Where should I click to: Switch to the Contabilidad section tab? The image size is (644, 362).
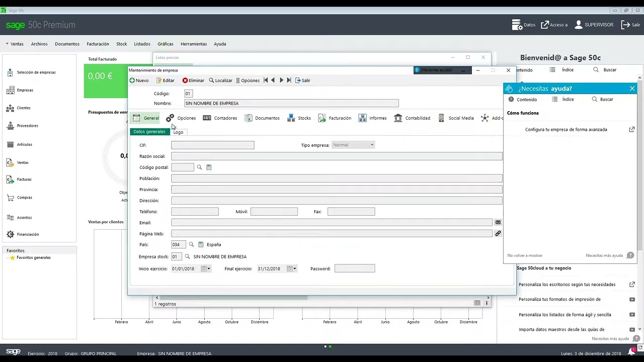(x=412, y=118)
